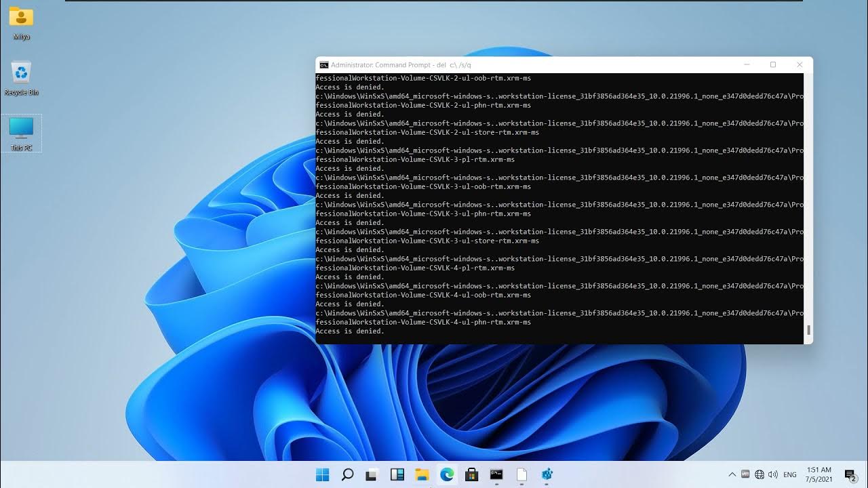Launch Microsoft Edge from taskbar
The height and width of the screenshot is (488, 868).
click(447, 474)
